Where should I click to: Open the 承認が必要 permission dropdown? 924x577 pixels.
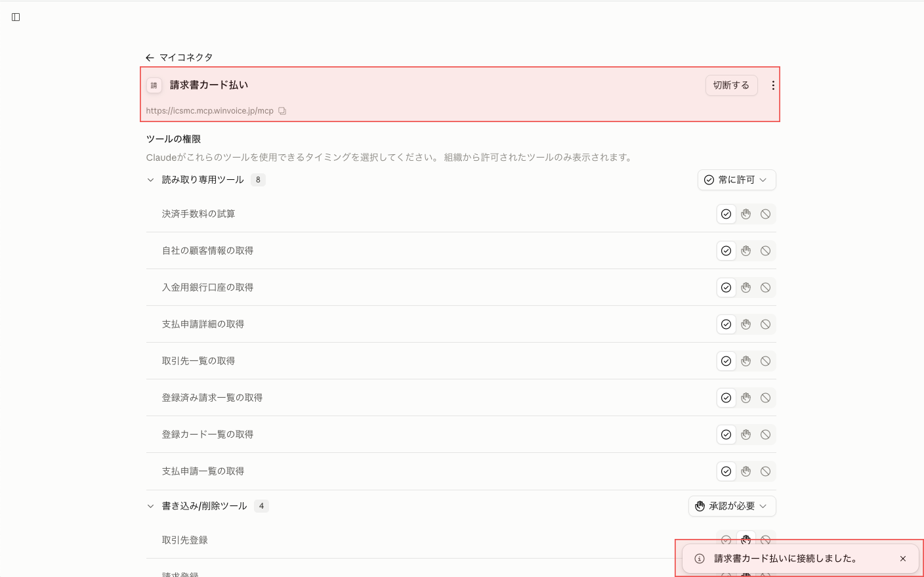(732, 506)
